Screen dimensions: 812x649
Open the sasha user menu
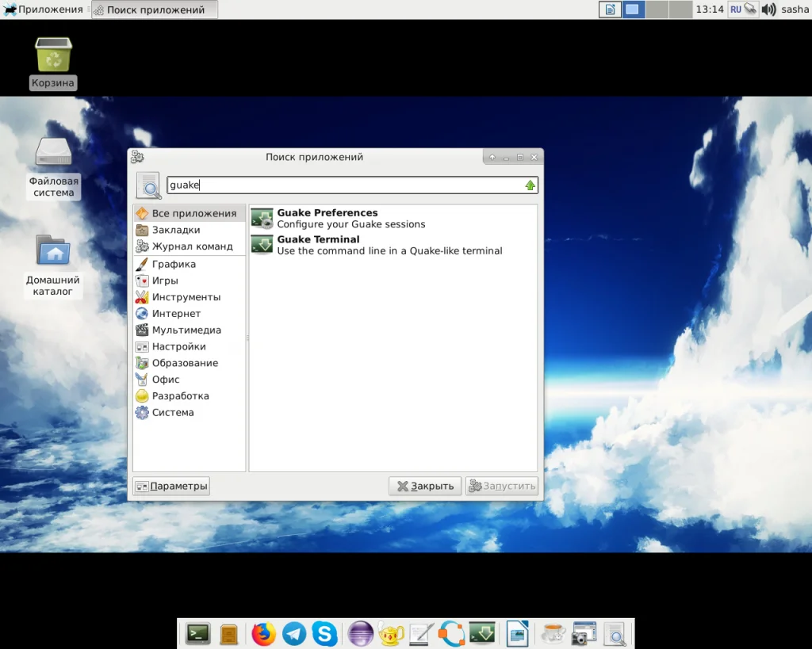[795, 10]
